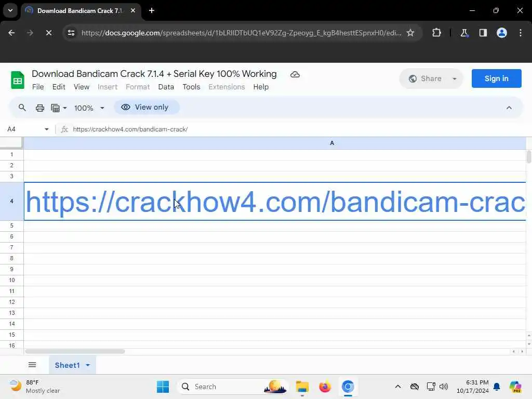
Task: Open the Google Sheets home icon
Action: pyautogui.click(x=17, y=80)
